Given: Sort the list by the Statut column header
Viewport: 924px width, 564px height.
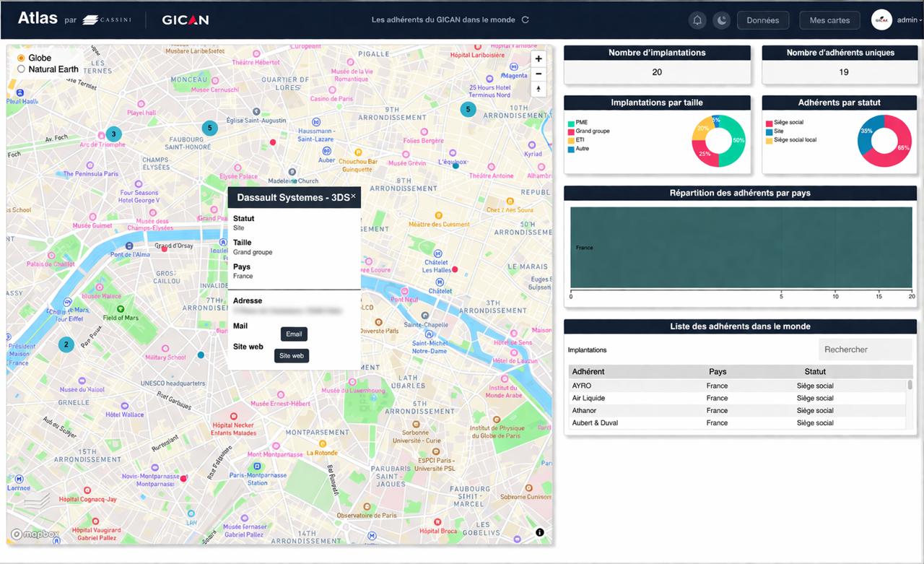Looking at the screenshot, I should 815,372.
